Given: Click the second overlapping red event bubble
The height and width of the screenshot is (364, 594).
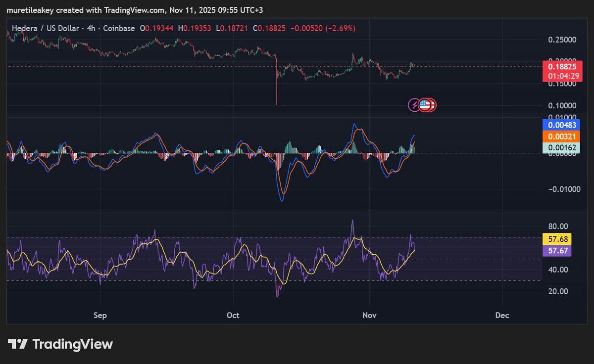Looking at the screenshot, I should coord(432,104).
